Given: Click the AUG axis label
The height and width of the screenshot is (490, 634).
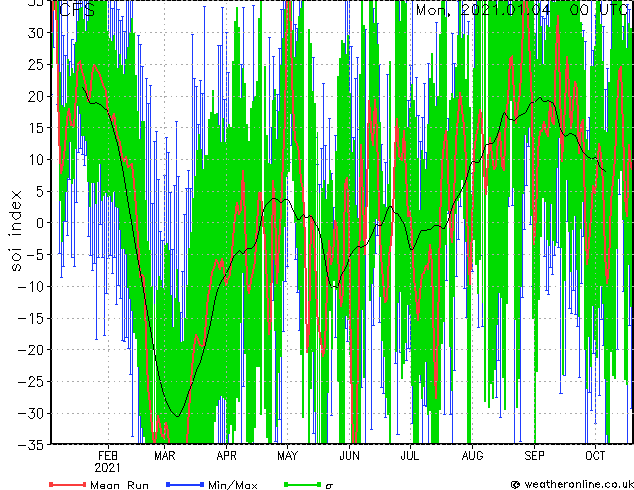Looking at the screenshot, I should point(472,456).
